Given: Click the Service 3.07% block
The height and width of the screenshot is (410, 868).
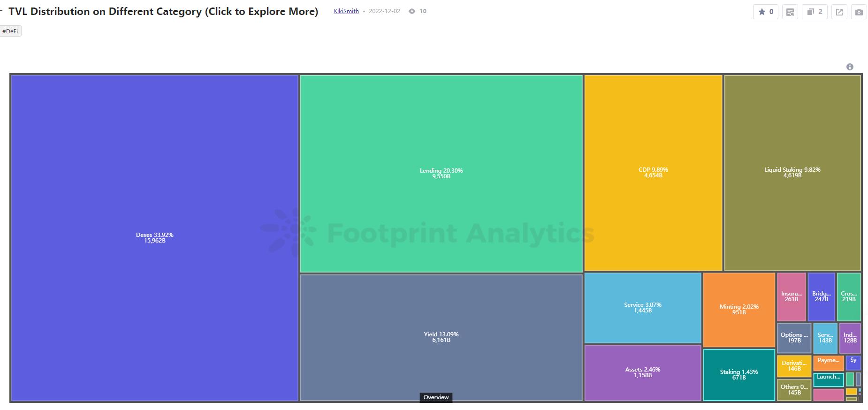Looking at the screenshot, I should [x=642, y=307].
